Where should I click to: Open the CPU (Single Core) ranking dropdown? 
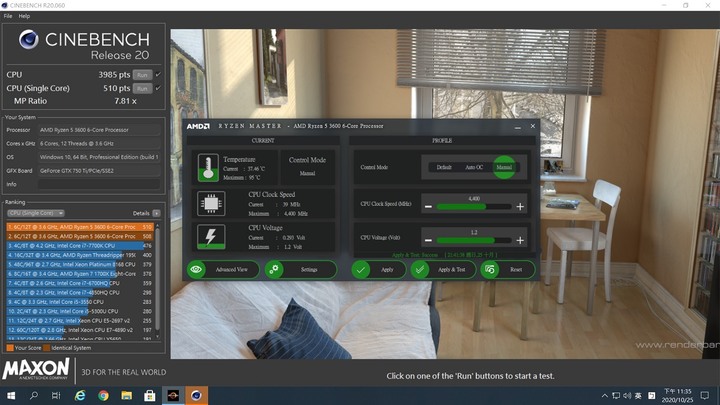(x=35, y=213)
